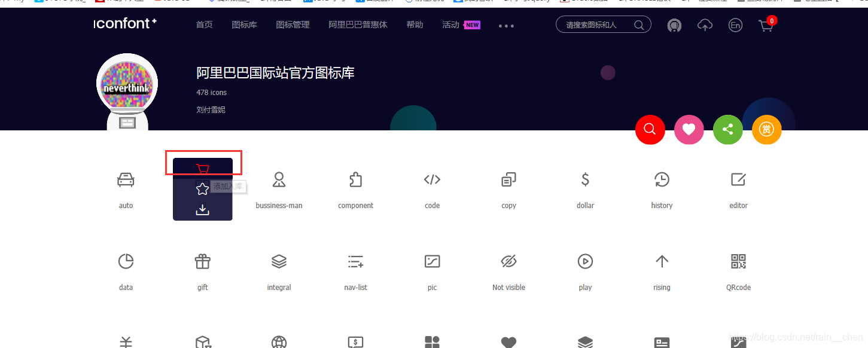
Task: Click the neverthink profile avatar
Action: [x=127, y=84]
